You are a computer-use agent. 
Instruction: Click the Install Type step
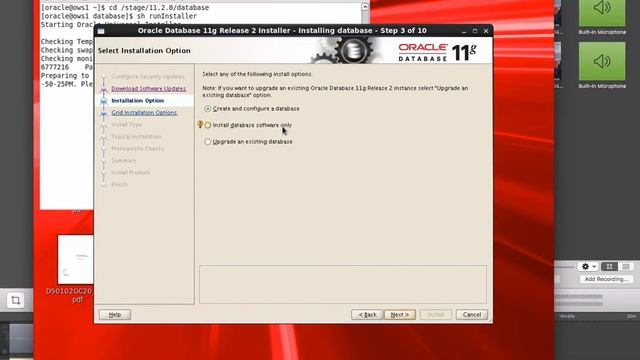pyautogui.click(x=127, y=124)
